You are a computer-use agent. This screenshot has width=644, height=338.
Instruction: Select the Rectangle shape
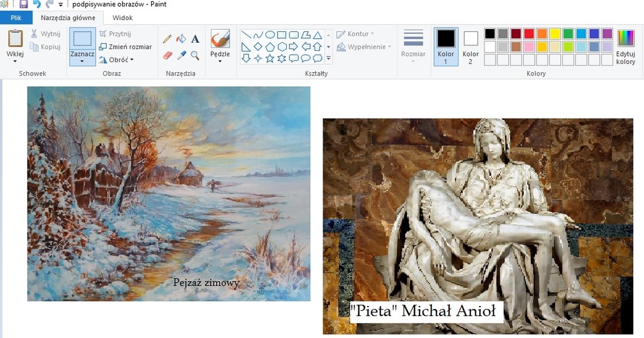click(282, 35)
